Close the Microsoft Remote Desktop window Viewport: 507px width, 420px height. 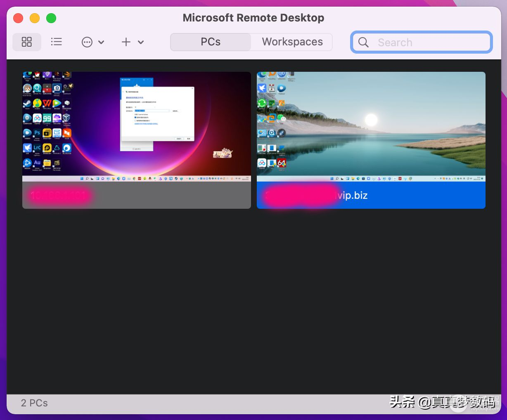18,18
